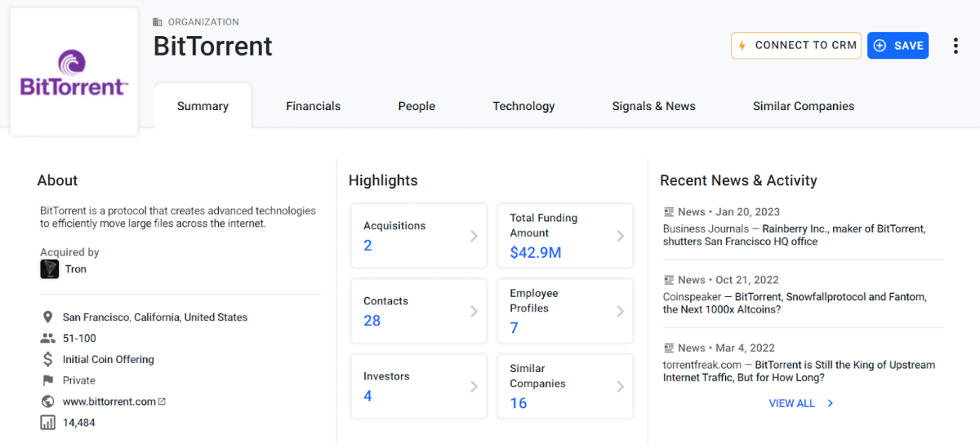
Task: Switch to the Financials tab
Action: (313, 106)
